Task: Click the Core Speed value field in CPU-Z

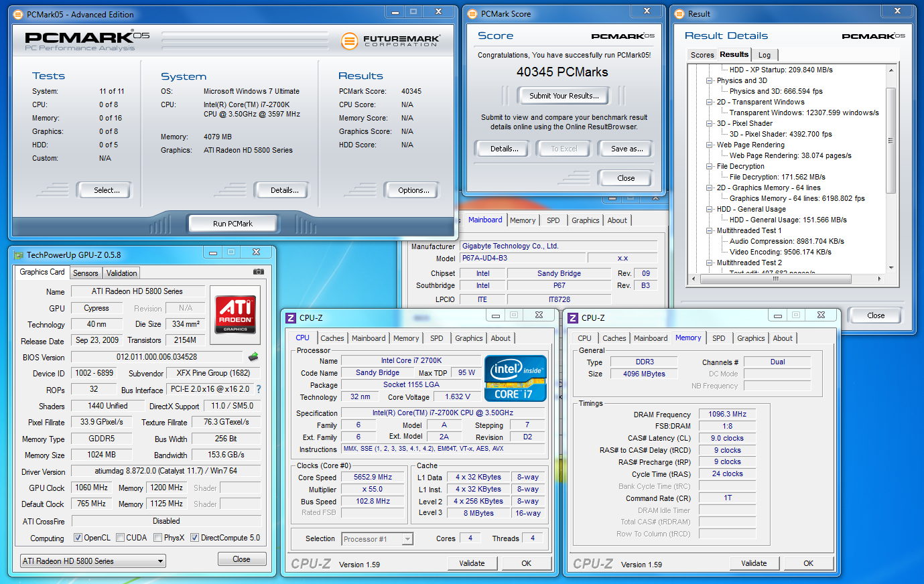Action: pyautogui.click(x=373, y=478)
